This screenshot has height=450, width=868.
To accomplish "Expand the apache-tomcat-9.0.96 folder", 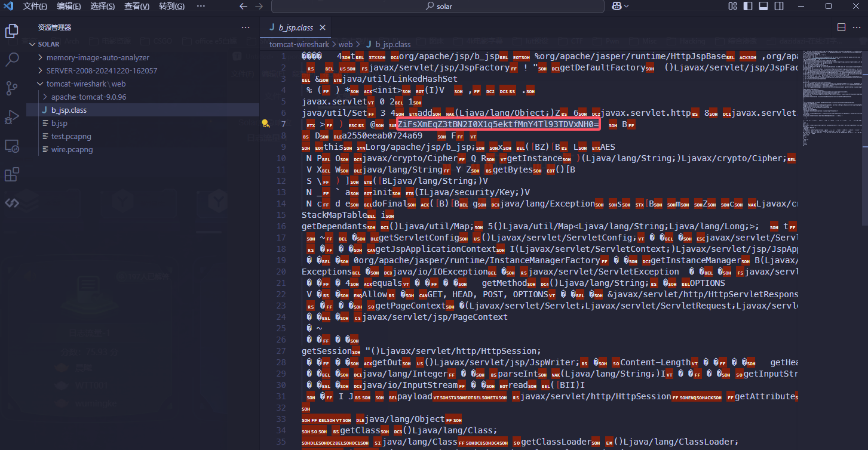I will point(88,97).
